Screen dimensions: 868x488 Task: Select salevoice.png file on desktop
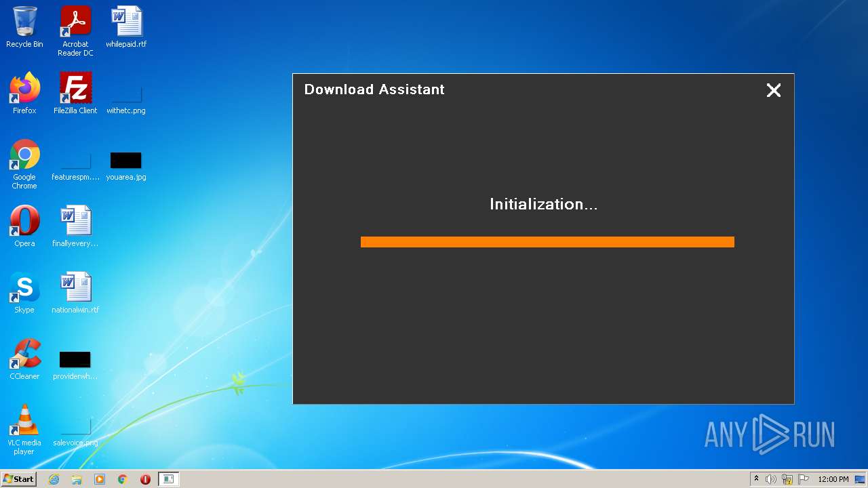75,432
